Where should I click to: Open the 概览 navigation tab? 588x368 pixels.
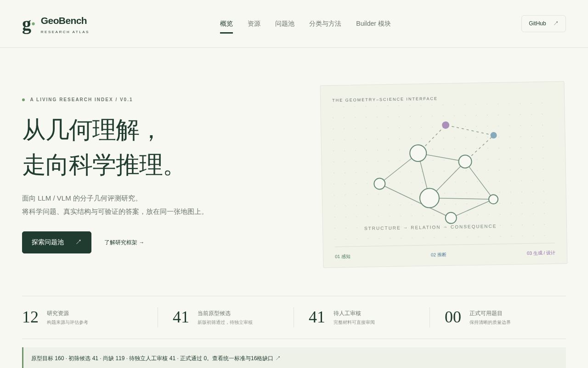pyautogui.click(x=226, y=24)
